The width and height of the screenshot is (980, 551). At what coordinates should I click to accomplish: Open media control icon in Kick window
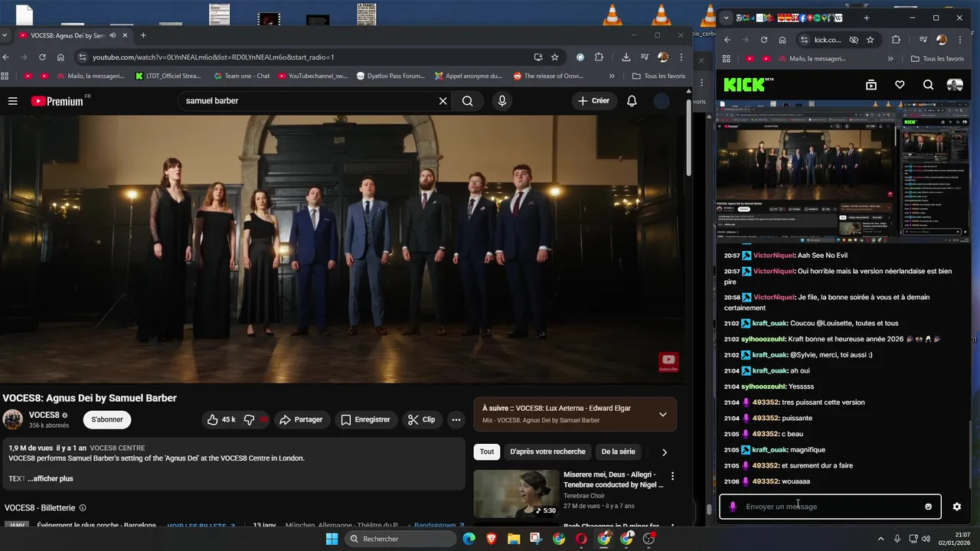pyautogui.click(x=923, y=40)
